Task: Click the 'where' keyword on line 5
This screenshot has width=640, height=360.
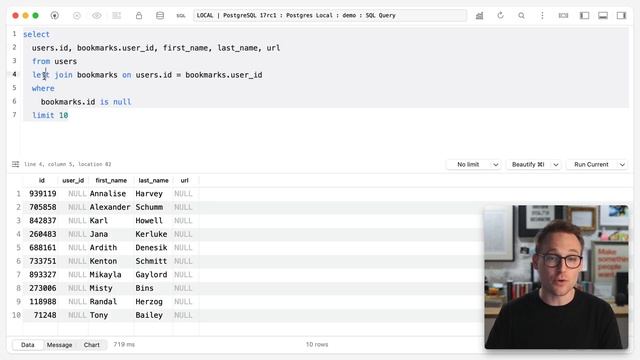Action: (x=43, y=88)
